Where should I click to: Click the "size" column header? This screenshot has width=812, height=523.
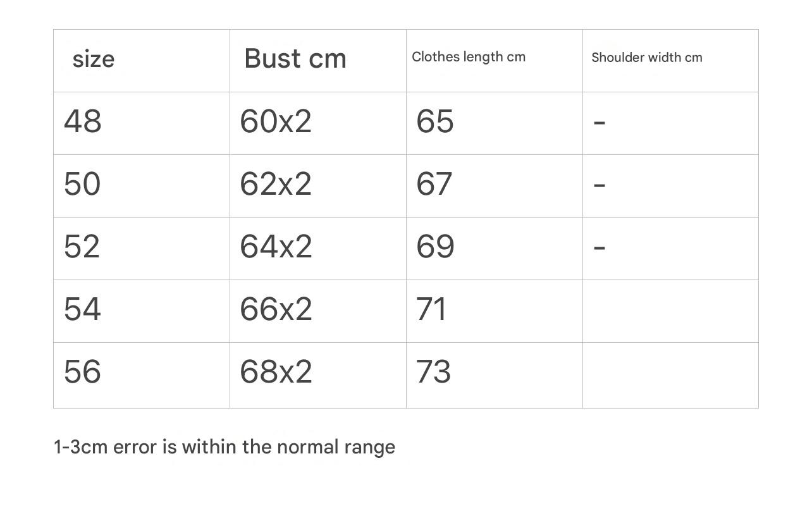pyautogui.click(x=94, y=59)
